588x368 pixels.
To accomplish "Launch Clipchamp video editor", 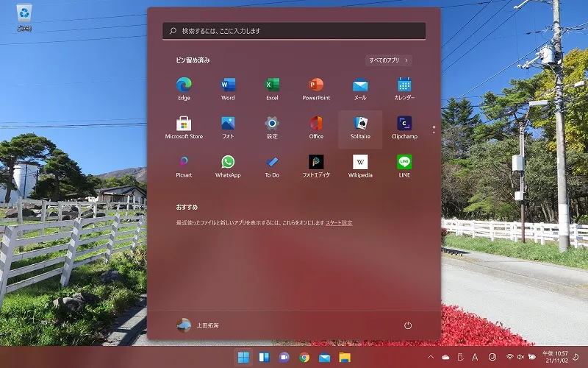I will pos(404,127).
